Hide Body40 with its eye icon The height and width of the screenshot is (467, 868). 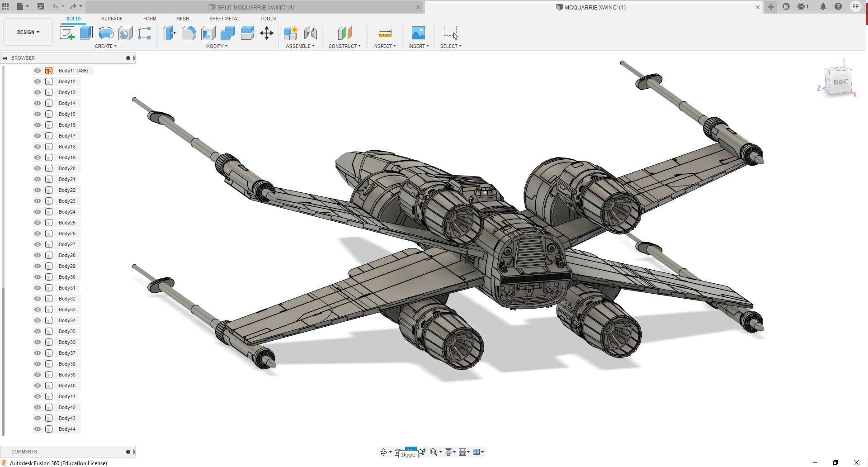[x=38, y=386]
